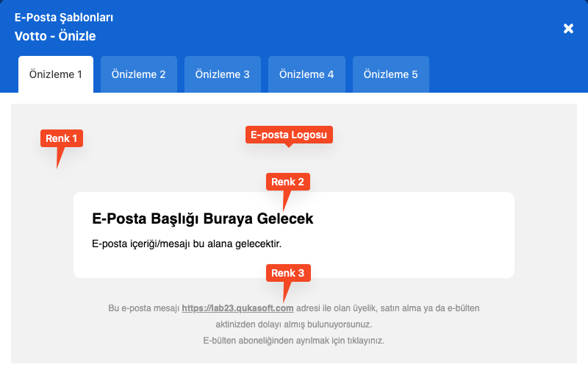Screen dimensions: 588x373
Task: Click the e-bülten unsubscribe line
Action: coord(293,341)
